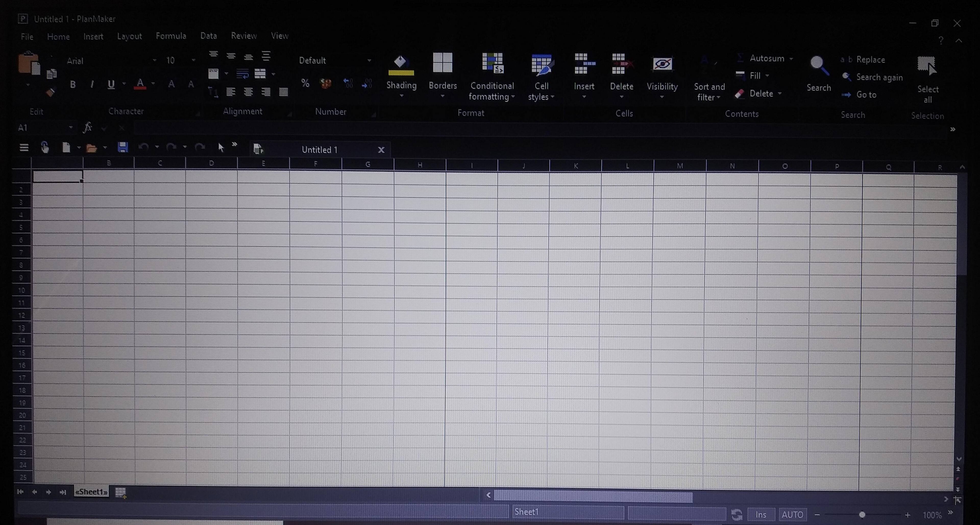This screenshot has width=980, height=525.
Task: Open the font size dropdown showing 10
Action: pos(193,61)
